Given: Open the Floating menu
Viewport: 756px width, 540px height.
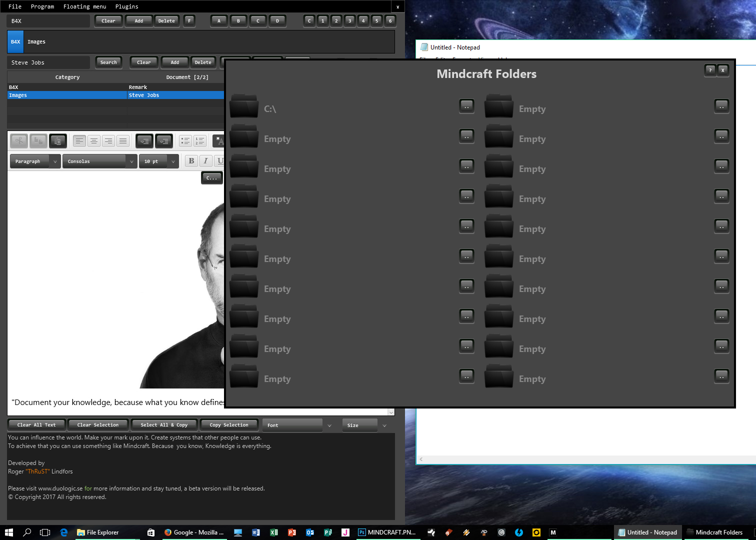Looking at the screenshot, I should tap(85, 6).
